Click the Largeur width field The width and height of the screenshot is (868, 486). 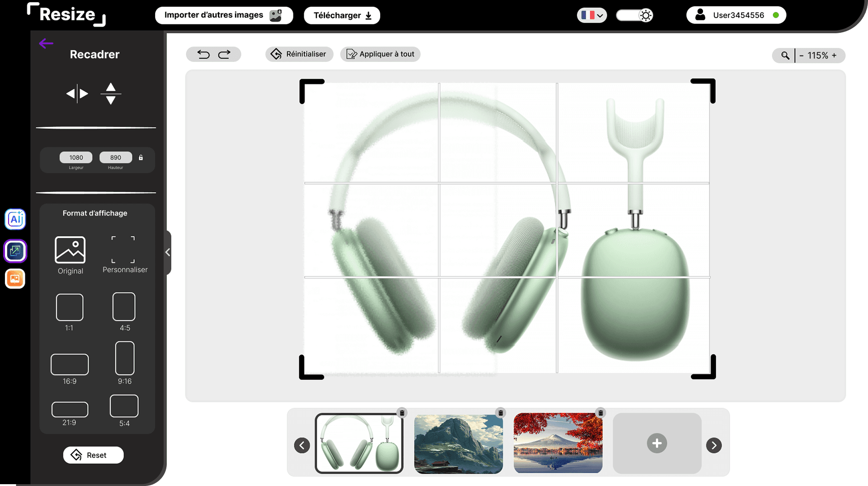coord(76,157)
